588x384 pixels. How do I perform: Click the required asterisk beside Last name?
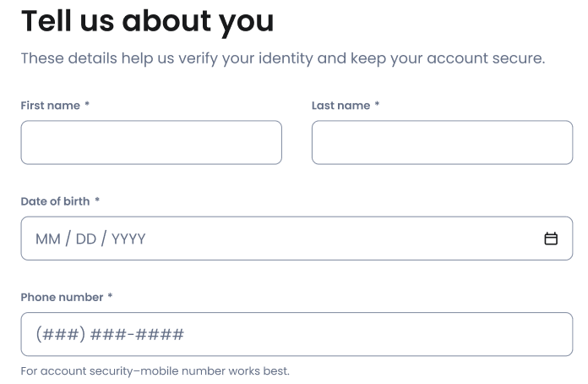pyautogui.click(x=377, y=105)
